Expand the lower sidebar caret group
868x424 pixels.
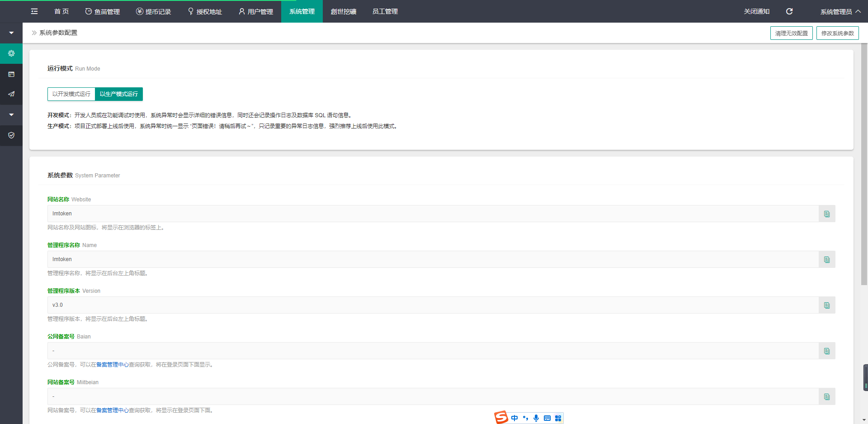(11, 115)
